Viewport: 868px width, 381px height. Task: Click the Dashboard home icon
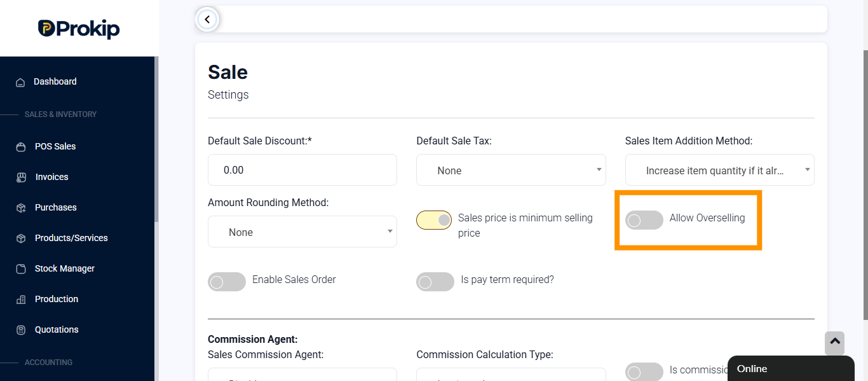20,82
